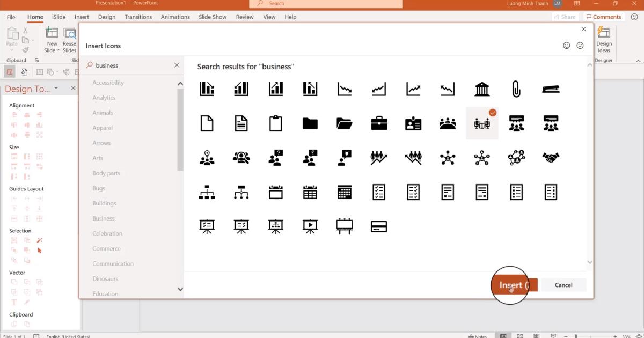Screen dimensions: 644x338
Task: Select the briefcase icon
Action: click(x=379, y=123)
